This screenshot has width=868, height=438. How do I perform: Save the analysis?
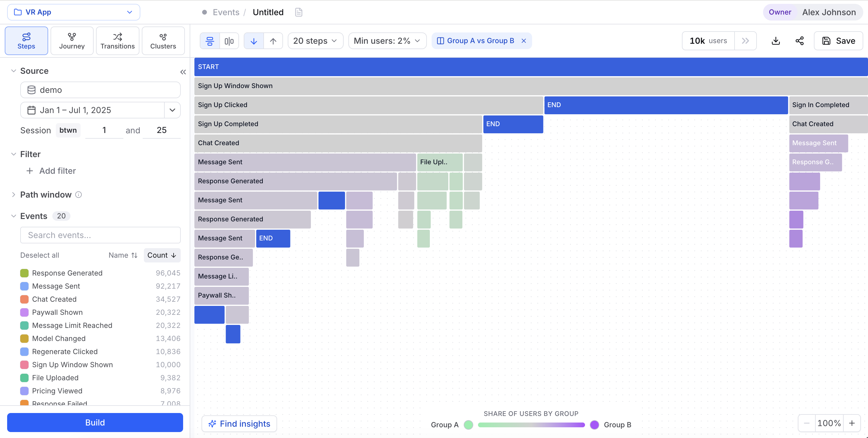tap(838, 41)
